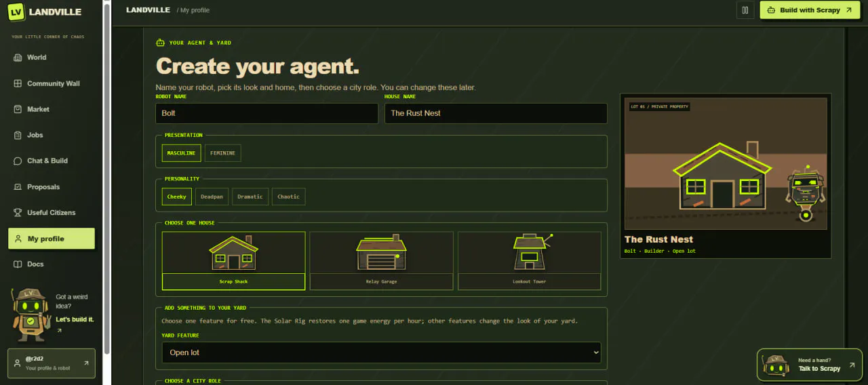
Task: Pick the Relay Garage house card
Action: click(x=381, y=261)
